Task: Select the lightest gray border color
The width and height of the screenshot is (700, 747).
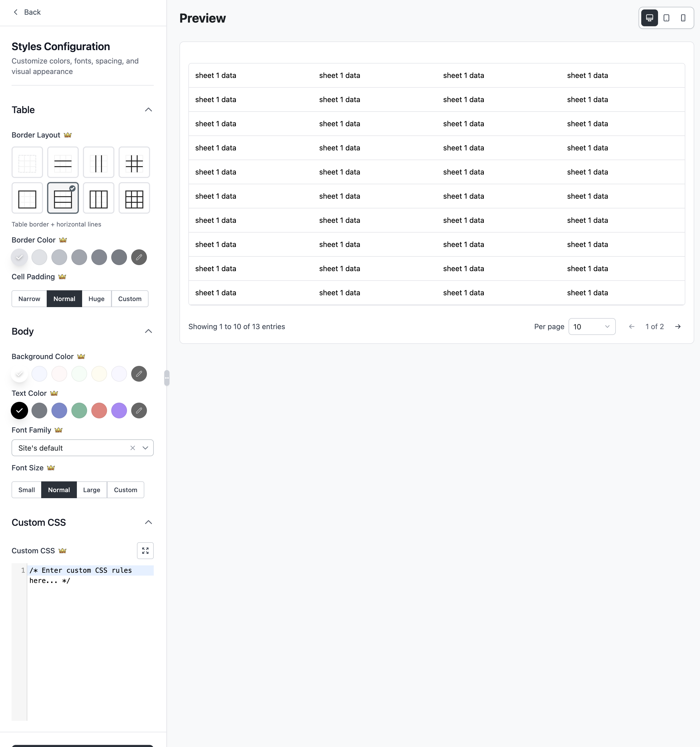Action: tap(19, 257)
